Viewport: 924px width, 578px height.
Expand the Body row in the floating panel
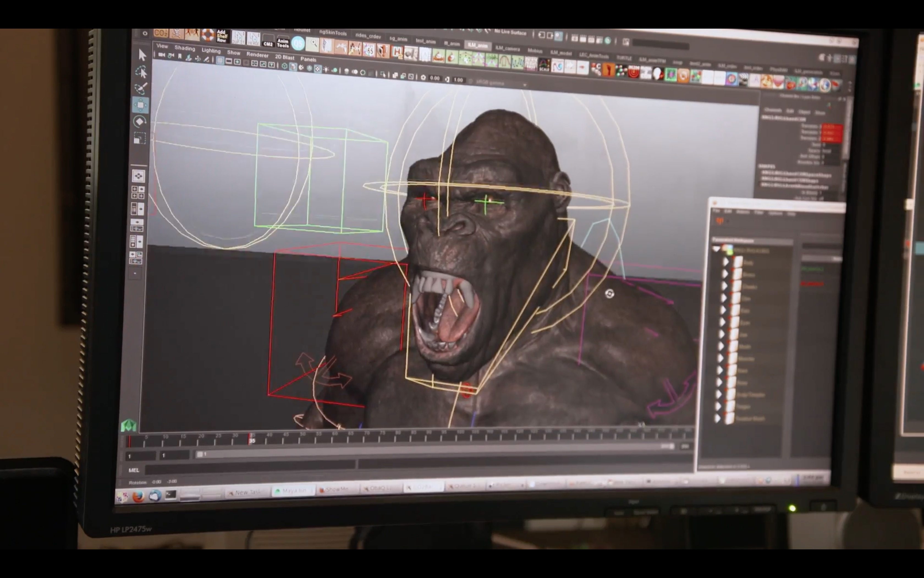click(726, 262)
